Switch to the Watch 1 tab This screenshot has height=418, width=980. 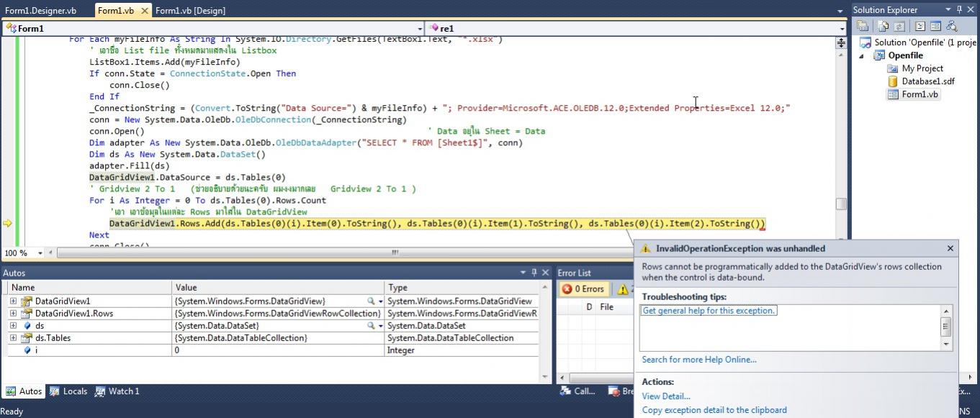pos(117,391)
